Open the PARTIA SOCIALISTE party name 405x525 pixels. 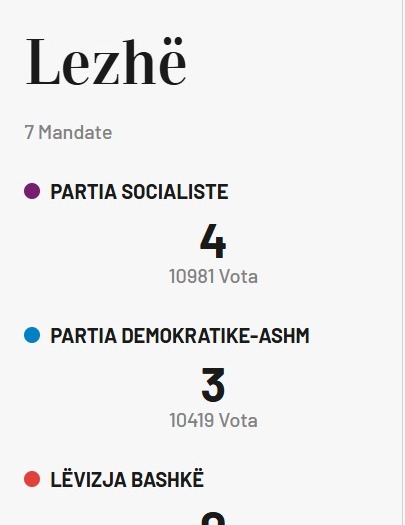tap(139, 192)
